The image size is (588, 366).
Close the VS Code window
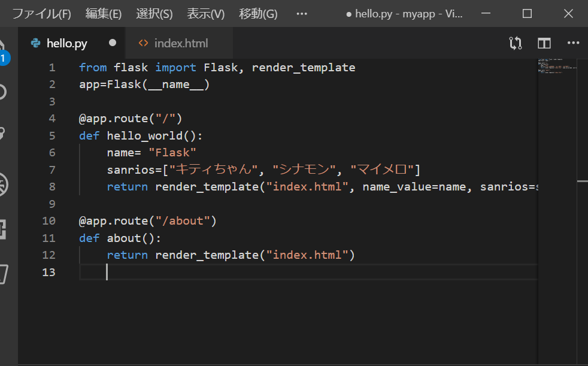tap(568, 14)
